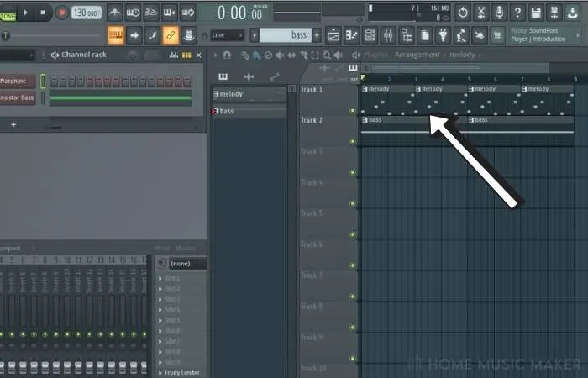
Task: Add a new pattern with the plus button
Action: (317, 35)
